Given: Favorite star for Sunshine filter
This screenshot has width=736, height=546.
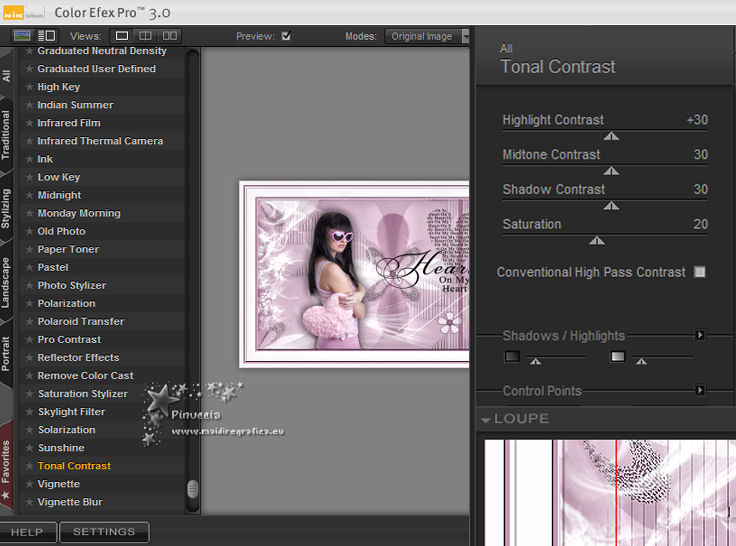Looking at the screenshot, I should click(x=30, y=448).
